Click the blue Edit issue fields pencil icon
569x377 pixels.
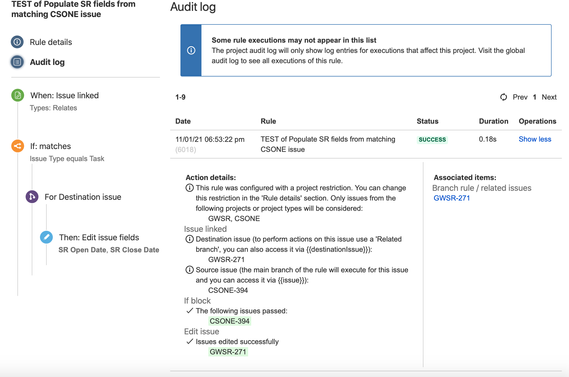46,237
